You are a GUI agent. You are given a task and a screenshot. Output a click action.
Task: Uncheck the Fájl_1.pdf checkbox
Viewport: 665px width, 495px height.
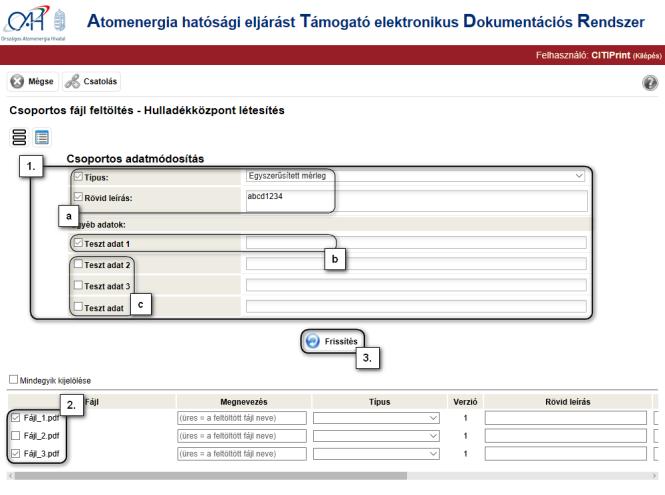(16, 418)
